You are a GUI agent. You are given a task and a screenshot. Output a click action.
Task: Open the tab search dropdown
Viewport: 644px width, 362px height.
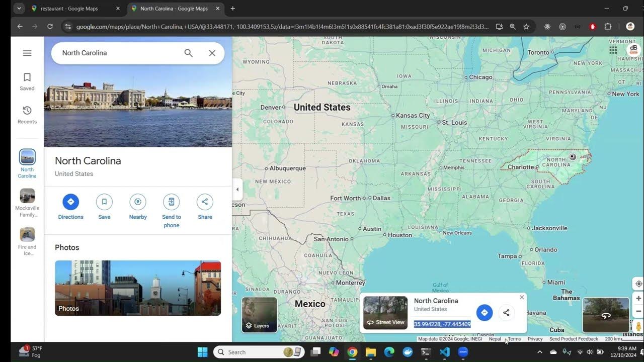coord(19,9)
